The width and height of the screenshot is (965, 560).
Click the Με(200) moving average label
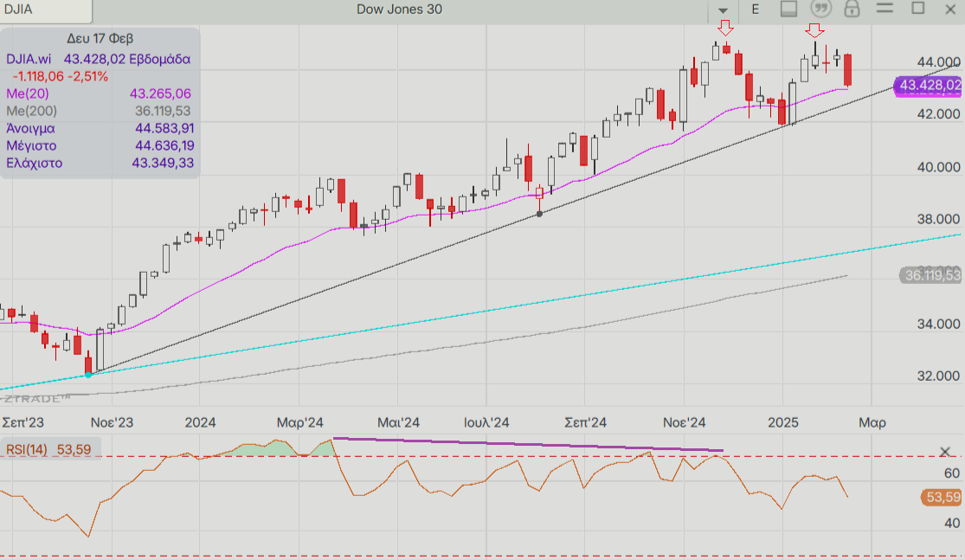[31, 111]
